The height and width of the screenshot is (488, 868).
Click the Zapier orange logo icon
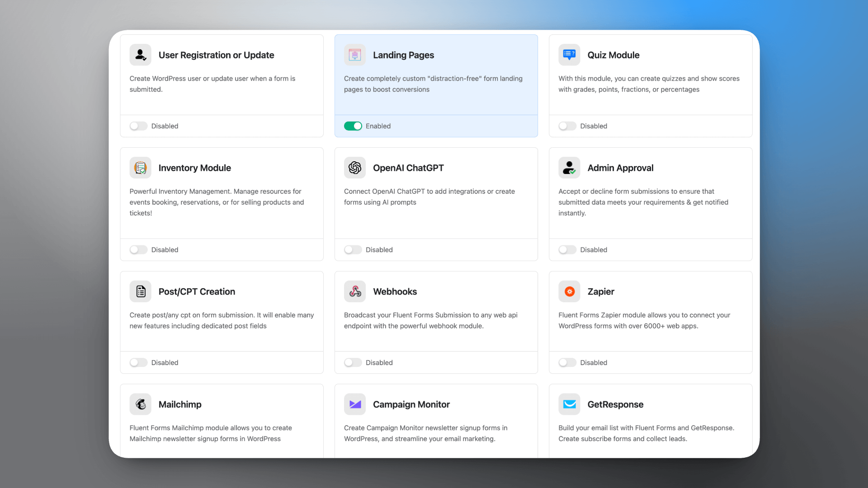point(569,291)
